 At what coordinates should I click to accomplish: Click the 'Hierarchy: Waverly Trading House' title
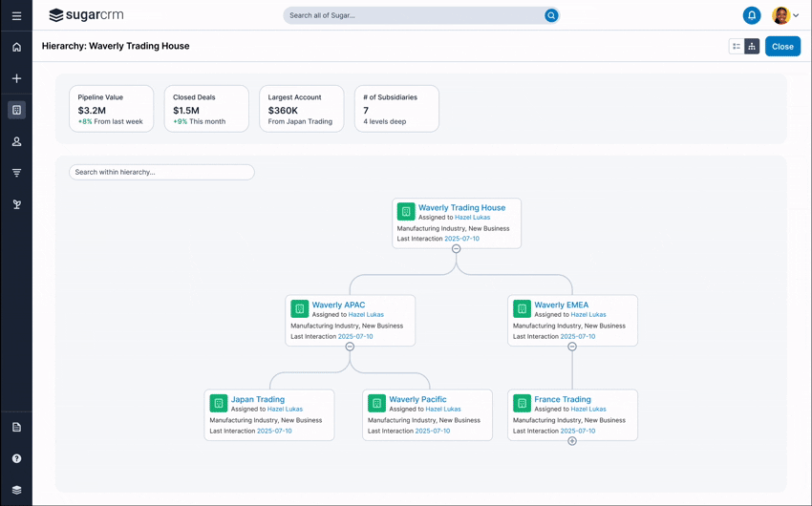click(116, 46)
